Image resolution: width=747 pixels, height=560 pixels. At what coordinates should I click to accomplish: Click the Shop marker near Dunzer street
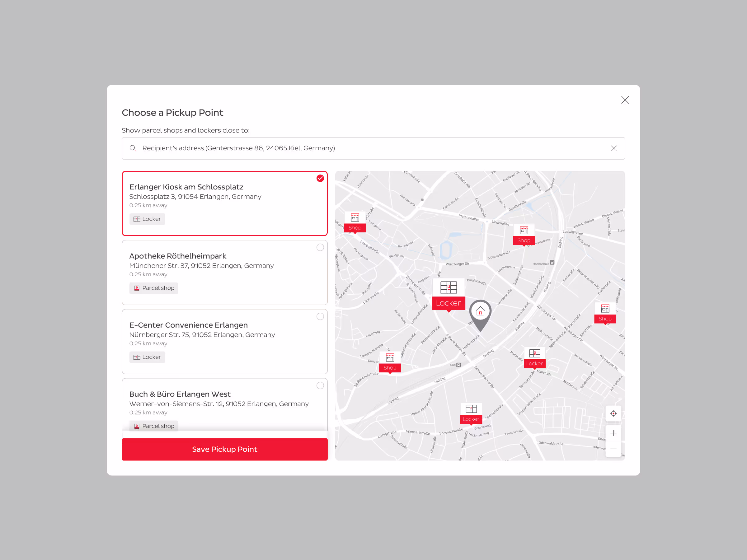coord(390,362)
